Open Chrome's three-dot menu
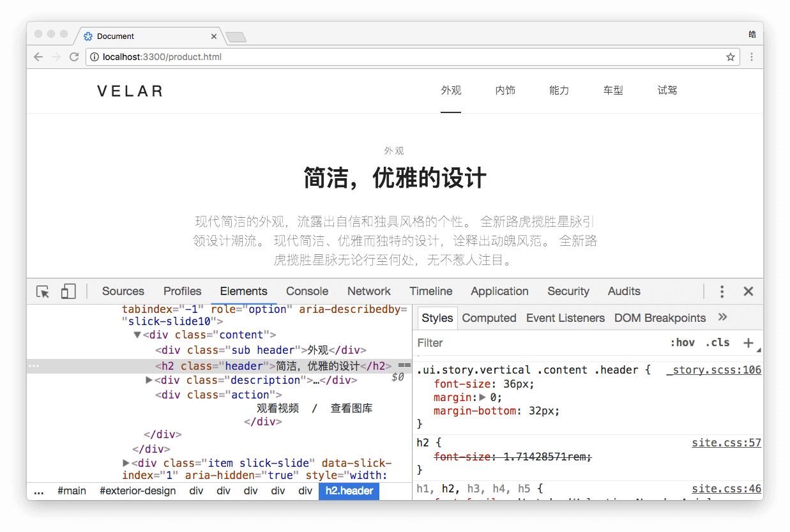Image resolution: width=790 pixels, height=532 pixels. [752, 57]
